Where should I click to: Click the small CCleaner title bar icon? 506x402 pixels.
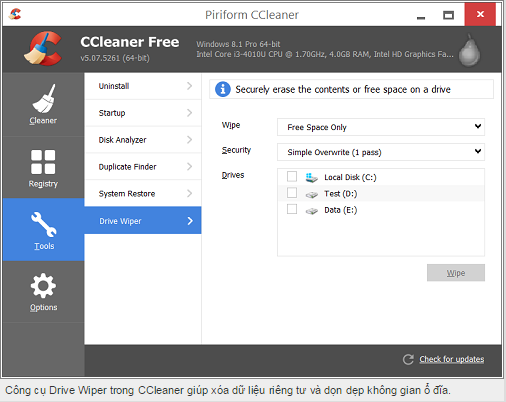pyautogui.click(x=15, y=14)
